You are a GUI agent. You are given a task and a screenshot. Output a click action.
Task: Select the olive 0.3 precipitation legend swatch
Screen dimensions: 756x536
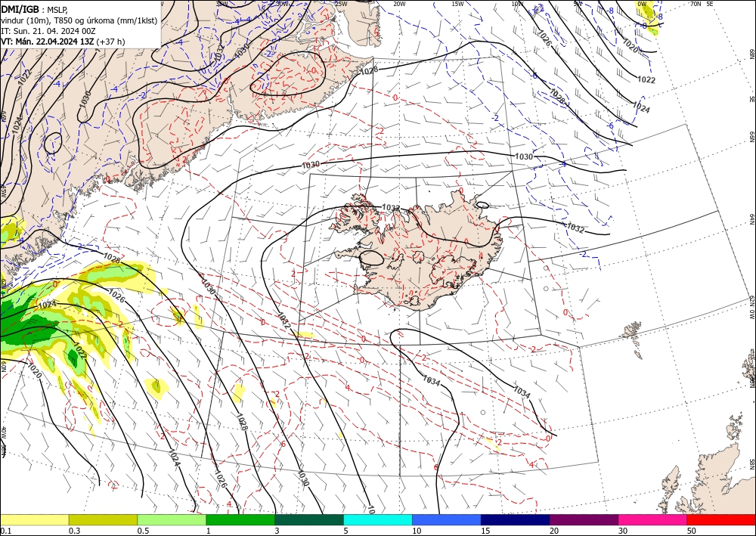coord(103,519)
